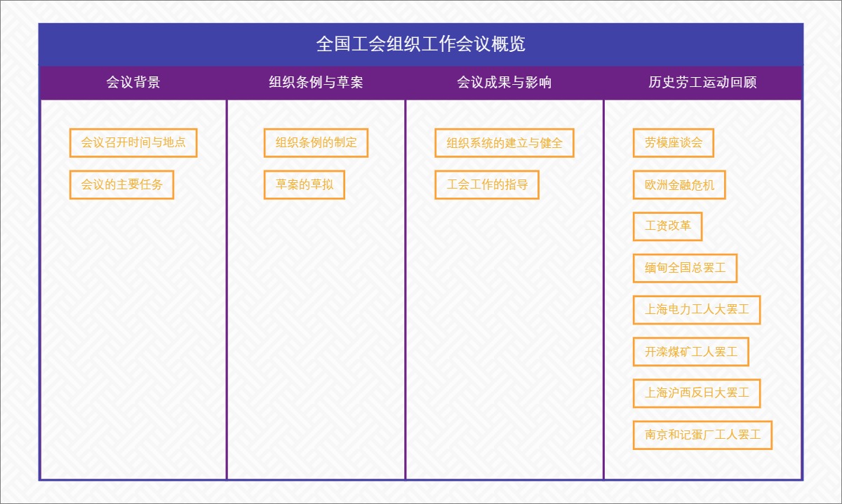Viewport: 842px width, 504px height.
Task: Select the 会议成果与影响 column header
Action: [x=504, y=82]
